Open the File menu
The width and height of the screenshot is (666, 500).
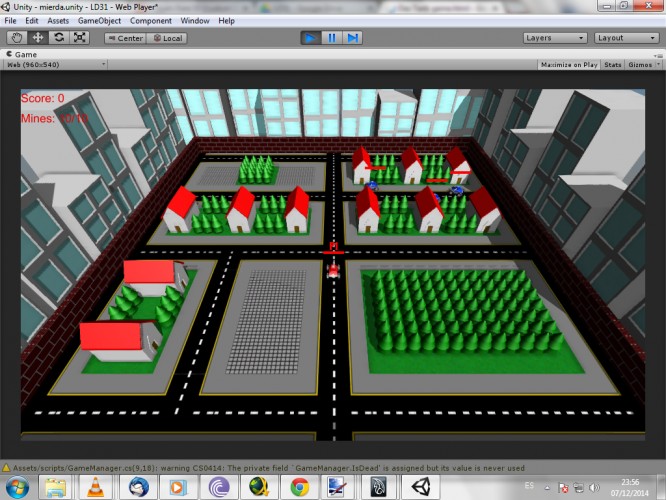point(10,21)
